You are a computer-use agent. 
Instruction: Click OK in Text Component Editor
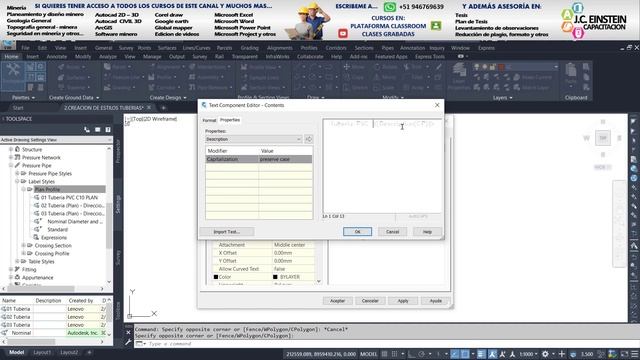[x=357, y=231]
